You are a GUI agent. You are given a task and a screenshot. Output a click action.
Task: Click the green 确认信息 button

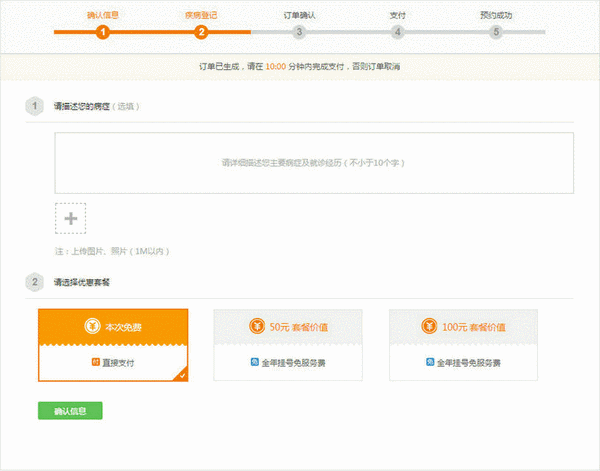[x=70, y=411]
